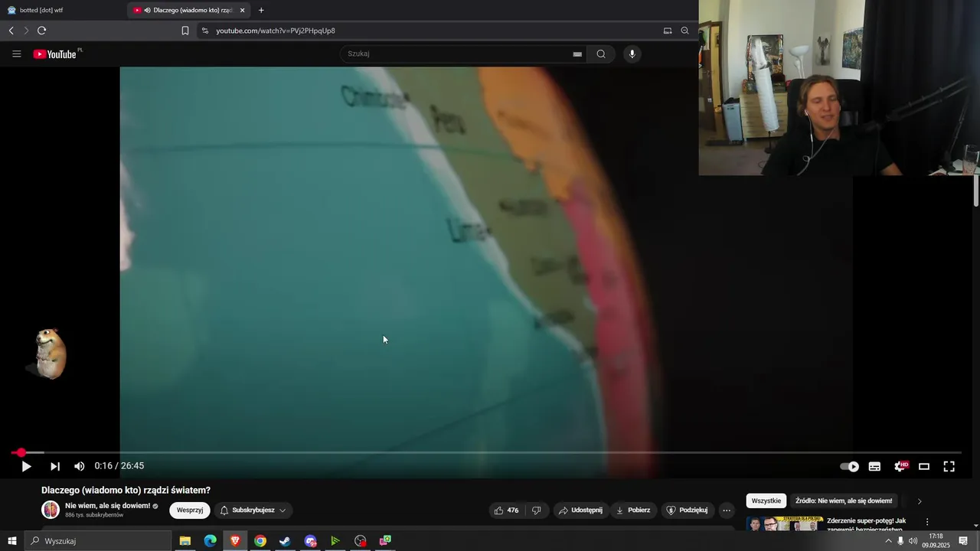
Task: Switch to theater mode
Action: (x=924, y=466)
